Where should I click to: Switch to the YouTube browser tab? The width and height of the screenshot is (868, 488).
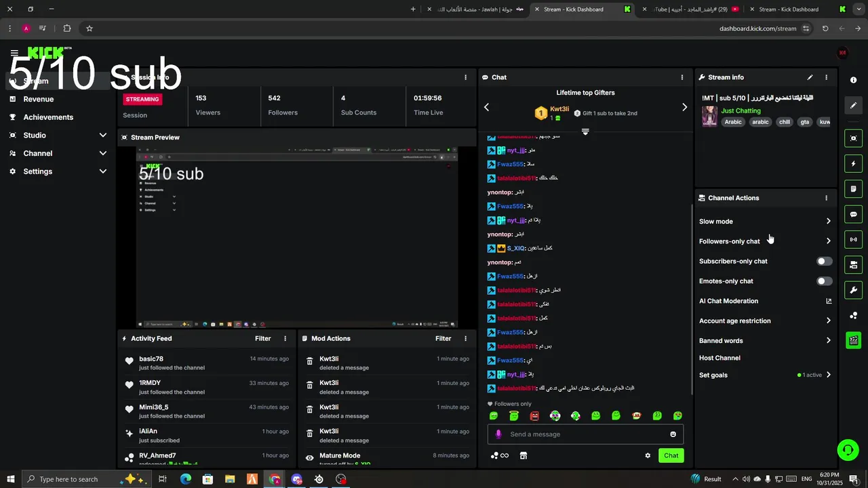691,9
